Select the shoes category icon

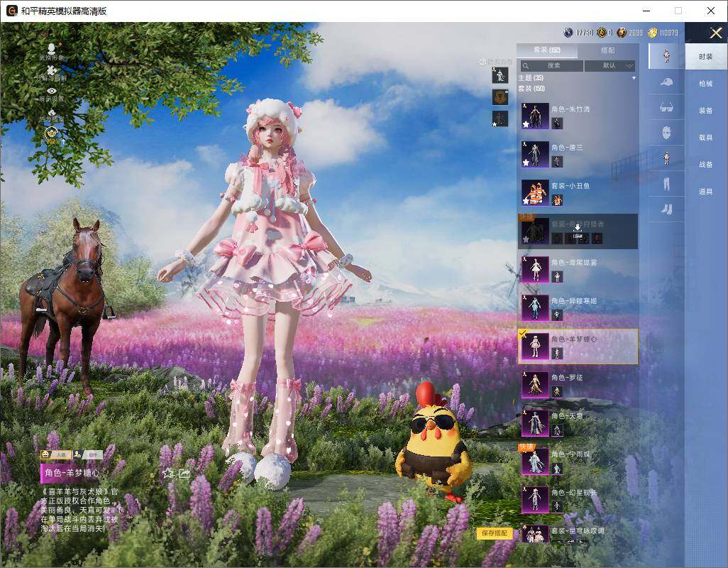[666, 209]
